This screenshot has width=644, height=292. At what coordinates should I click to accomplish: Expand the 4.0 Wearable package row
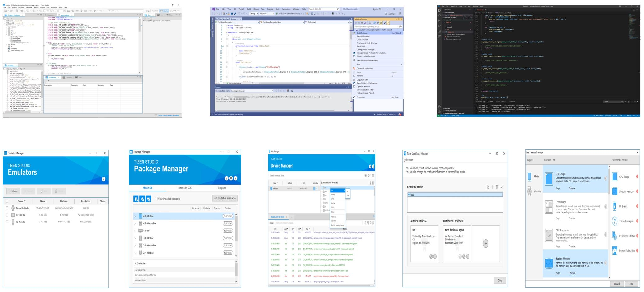pyautogui.click(x=135, y=223)
